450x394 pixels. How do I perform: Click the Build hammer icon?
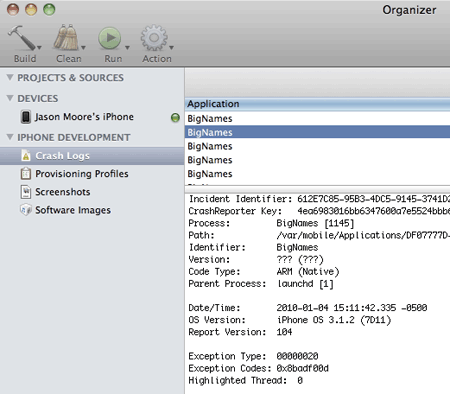[x=22, y=38]
